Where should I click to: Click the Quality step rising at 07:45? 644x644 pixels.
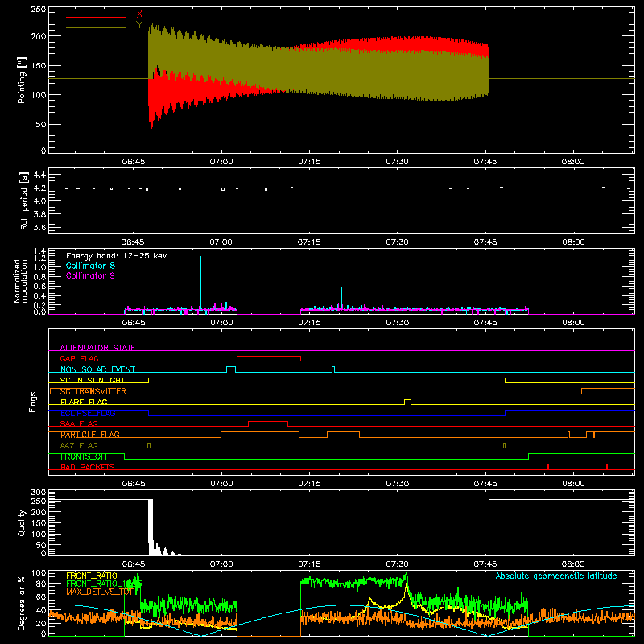[489, 527]
